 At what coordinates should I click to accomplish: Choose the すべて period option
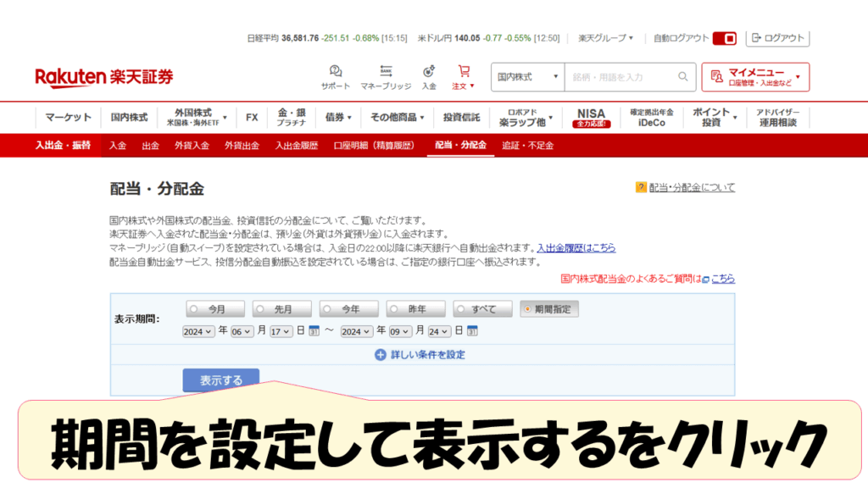[x=460, y=309]
